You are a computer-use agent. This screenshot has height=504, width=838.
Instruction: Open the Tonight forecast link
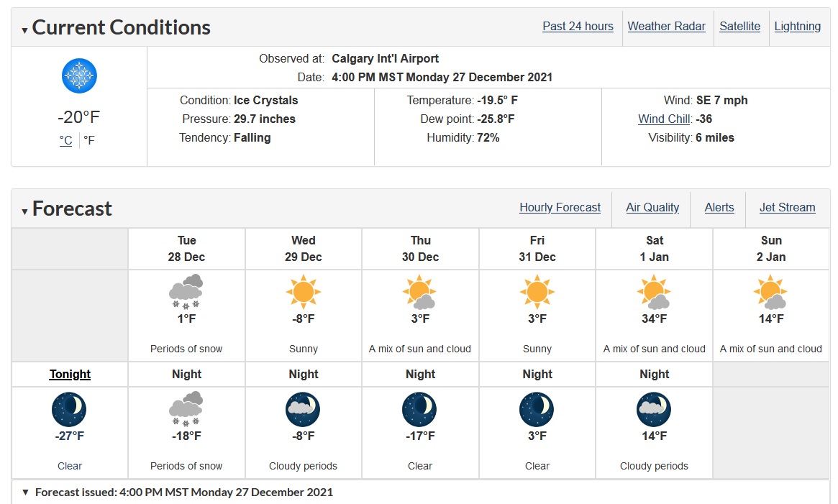70,374
